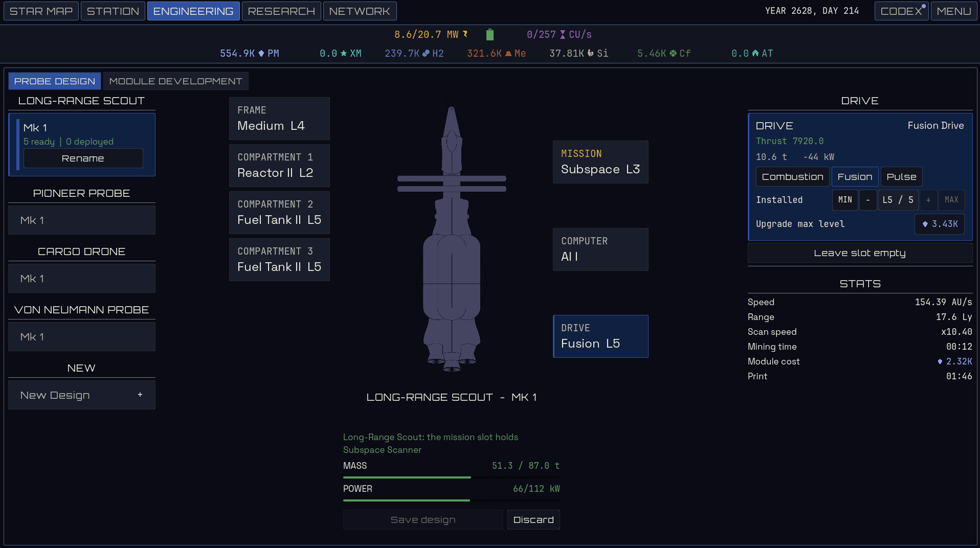Image resolution: width=980 pixels, height=548 pixels.
Task: Select the Probe Design subtab
Action: coord(55,81)
